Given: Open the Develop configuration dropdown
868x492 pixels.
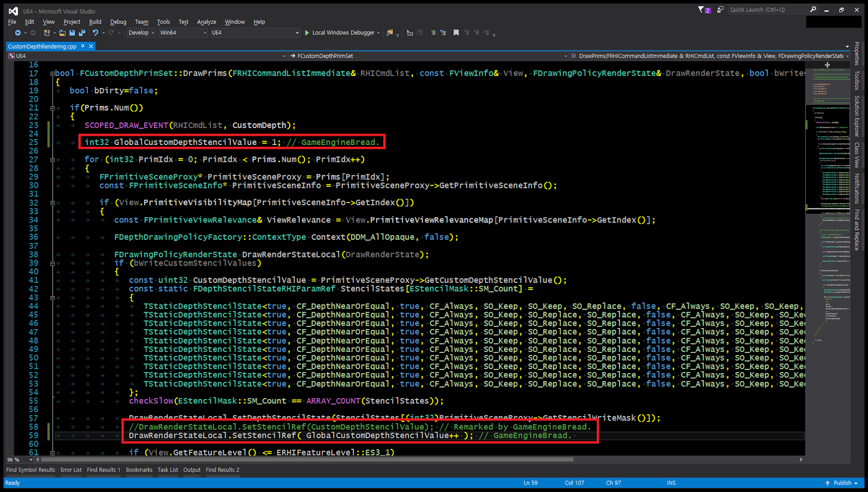Looking at the screenshot, I should coord(141,33).
